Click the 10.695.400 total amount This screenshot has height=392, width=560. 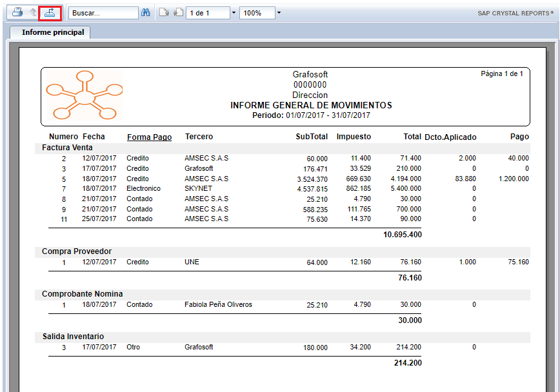(402, 235)
